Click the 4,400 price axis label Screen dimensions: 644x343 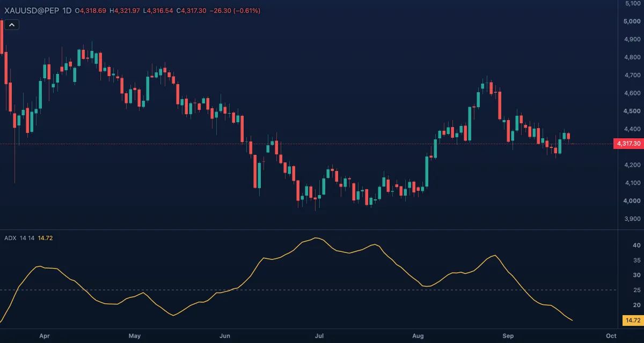coord(633,129)
